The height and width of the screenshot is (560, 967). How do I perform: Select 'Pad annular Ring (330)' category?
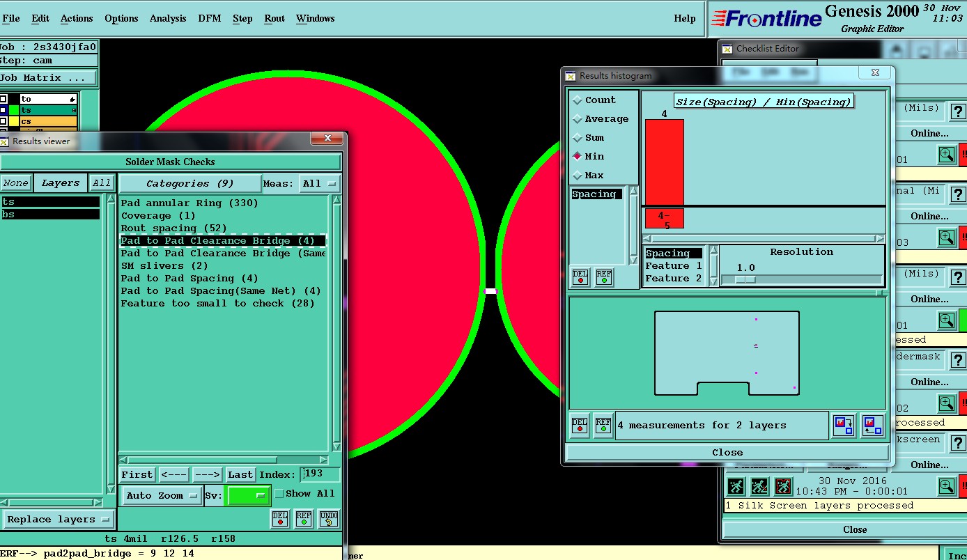tap(189, 203)
